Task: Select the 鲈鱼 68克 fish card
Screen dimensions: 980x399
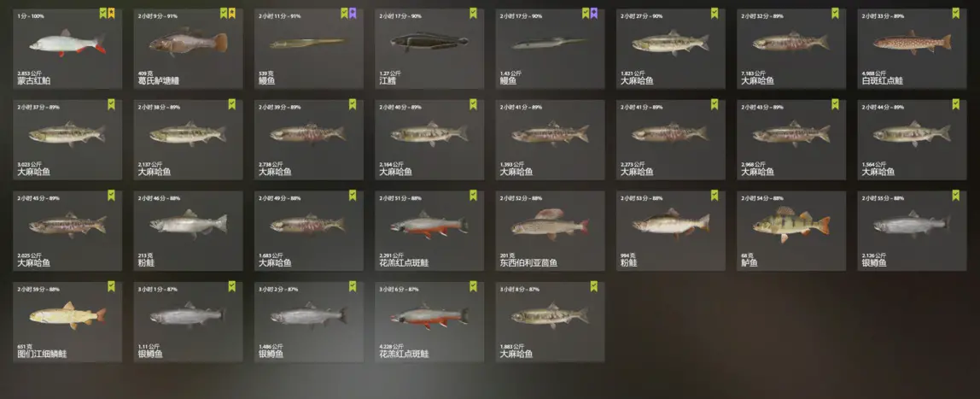Action: click(x=791, y=231)
